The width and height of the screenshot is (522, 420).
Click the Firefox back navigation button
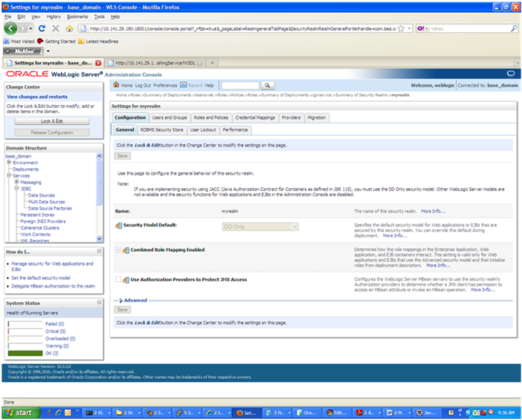coord(10,29)
